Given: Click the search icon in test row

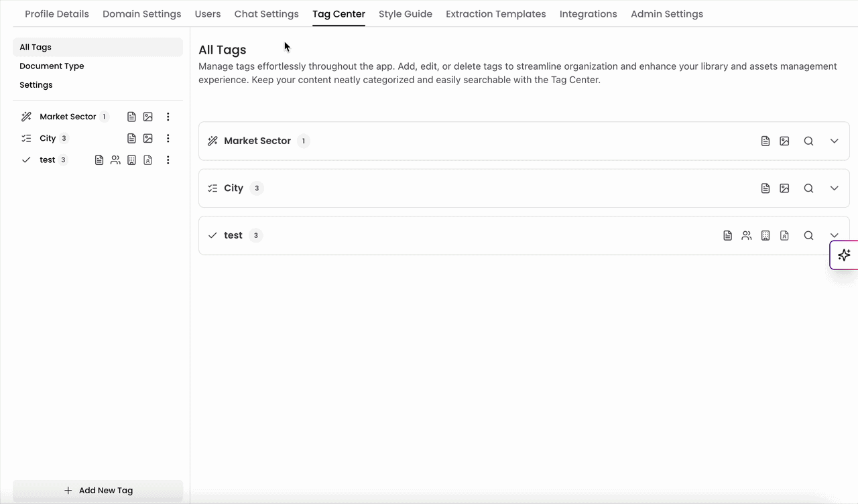Looking at the screenshot, I should point(808,235).
